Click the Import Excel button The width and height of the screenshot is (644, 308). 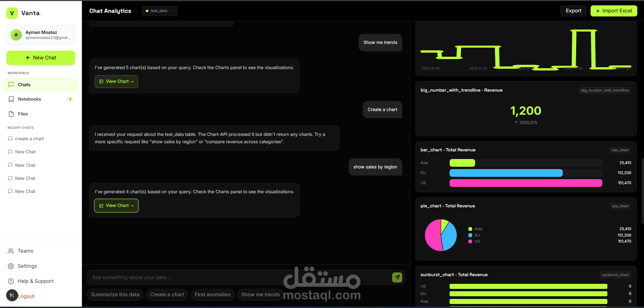pyautogui.click(x=614, y=11)
